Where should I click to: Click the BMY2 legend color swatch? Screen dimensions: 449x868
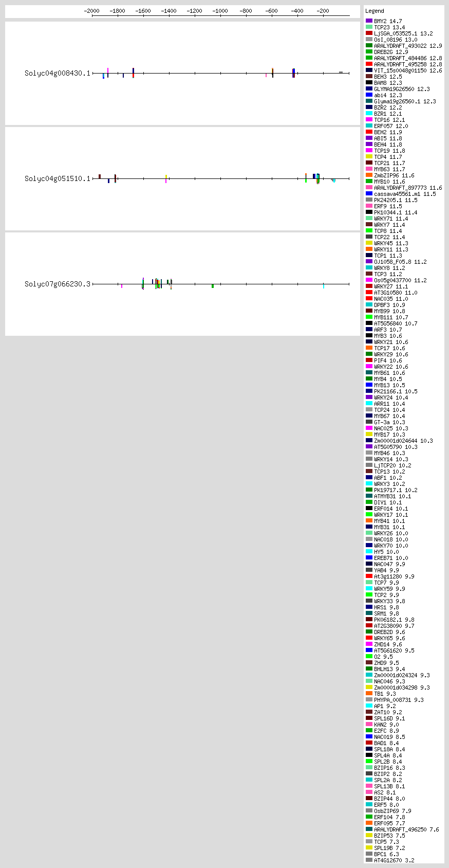pos(369,21)
